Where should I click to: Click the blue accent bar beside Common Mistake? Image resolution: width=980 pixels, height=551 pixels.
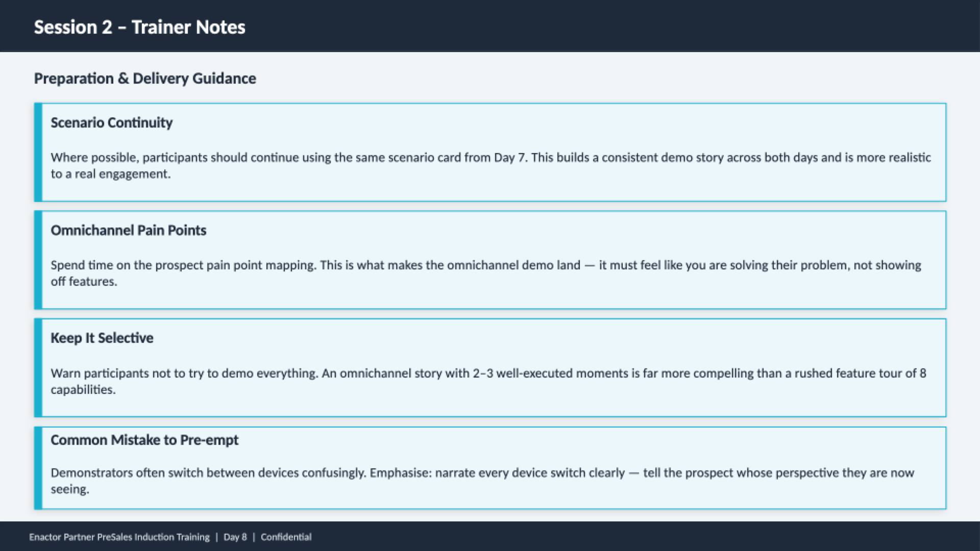(38, 468)
